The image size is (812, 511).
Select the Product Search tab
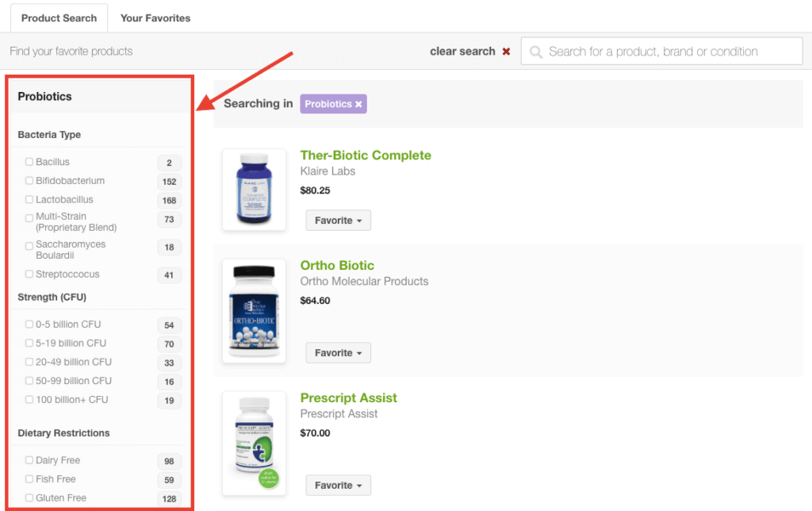coord(59,18)
